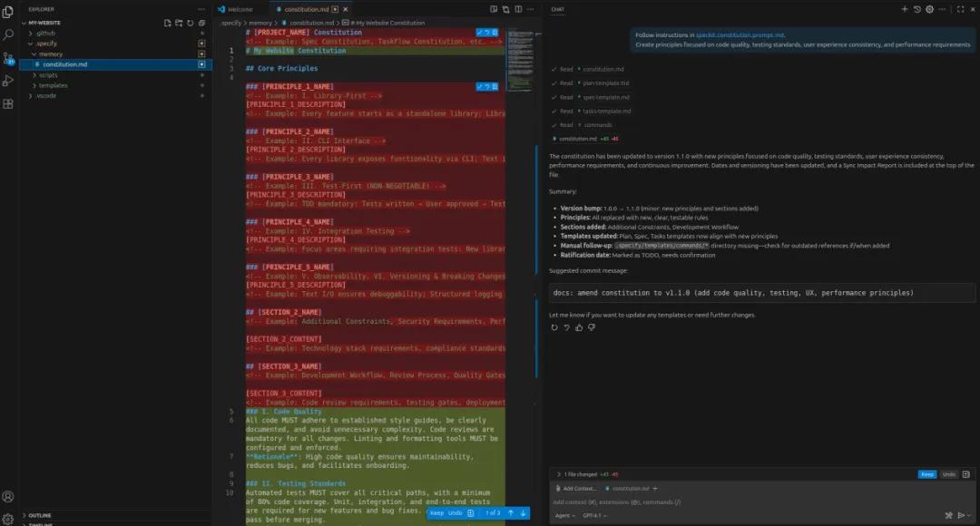Open the Source Control view

pyautogui.click(x=8, y=58)
